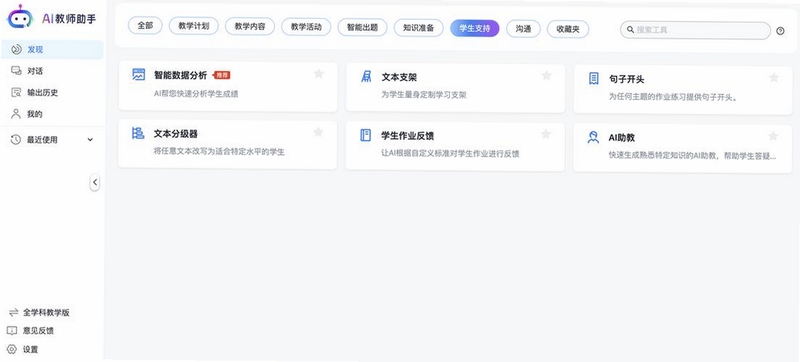Click the magnifier icon in search box
The width and height of the screenshot is (800, 362).
click(x=630, y=30)
